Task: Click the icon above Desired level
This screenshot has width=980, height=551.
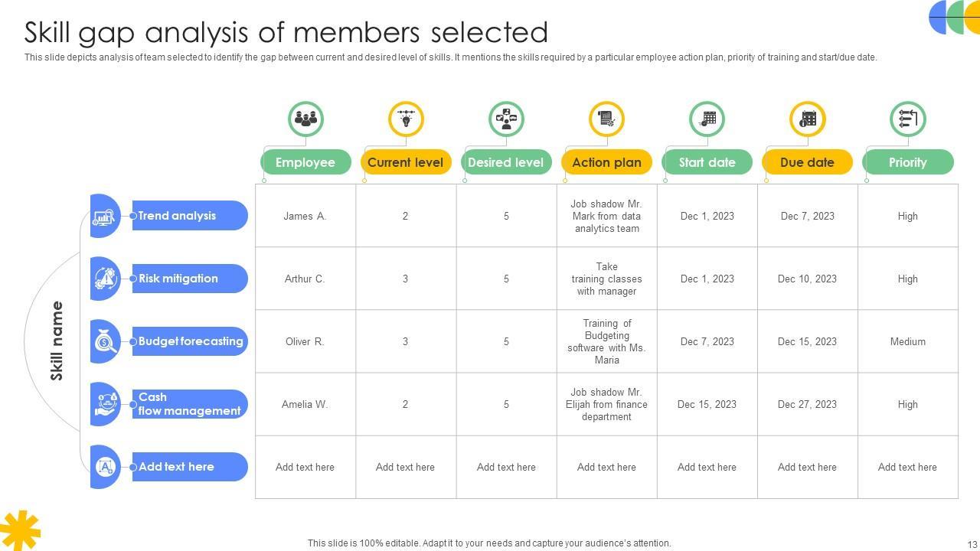Action: tap(506, 119)
